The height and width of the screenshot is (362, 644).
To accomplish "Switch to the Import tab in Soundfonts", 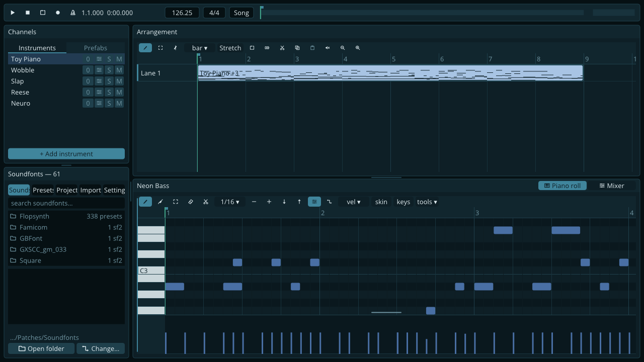I will pyautogui.click(x=91, y=190).
